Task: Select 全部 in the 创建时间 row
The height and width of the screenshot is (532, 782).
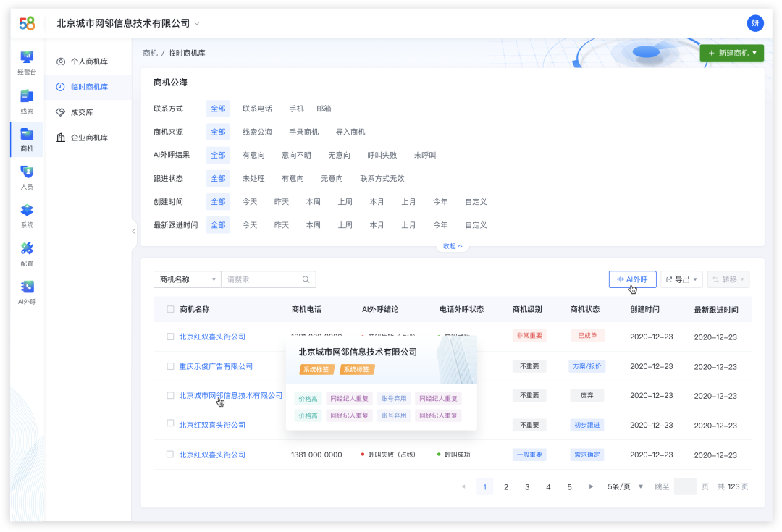Action: (218, 202)
